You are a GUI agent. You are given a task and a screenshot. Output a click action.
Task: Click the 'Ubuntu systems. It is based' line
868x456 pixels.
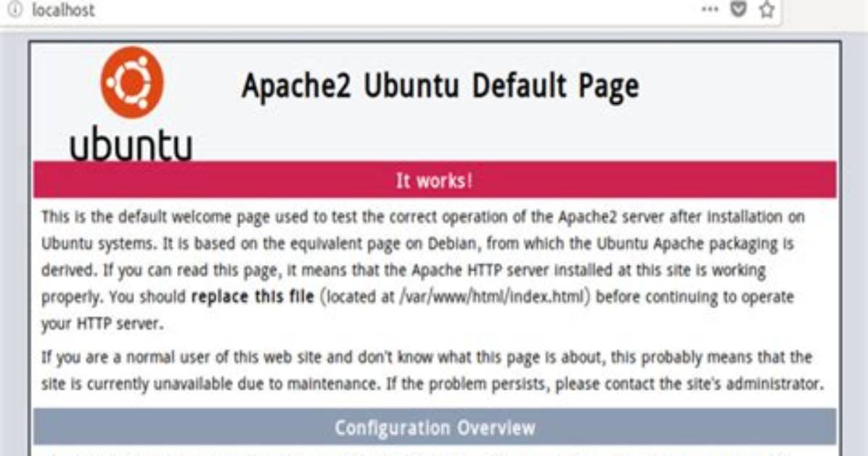point(417,244)
